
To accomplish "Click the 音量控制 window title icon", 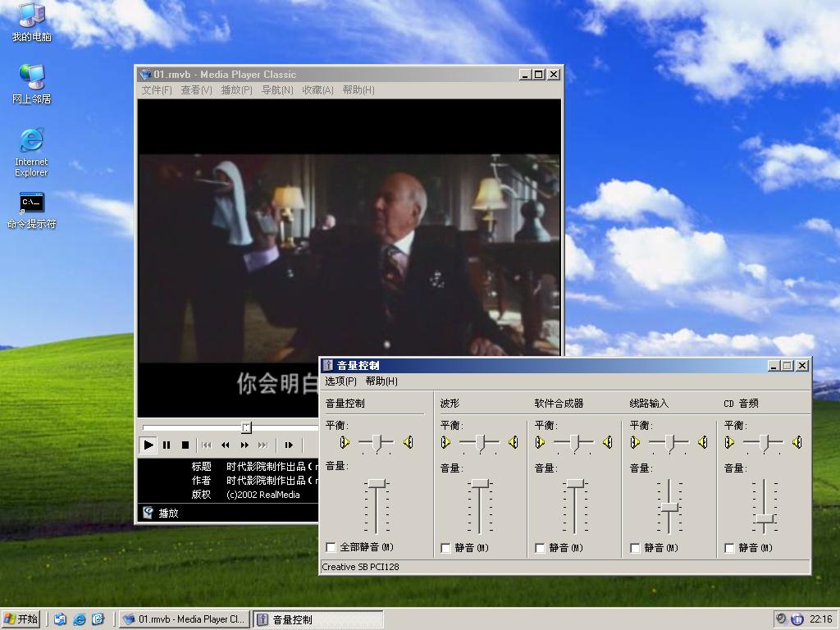I will pyautogui.click(x=328, y=365).
